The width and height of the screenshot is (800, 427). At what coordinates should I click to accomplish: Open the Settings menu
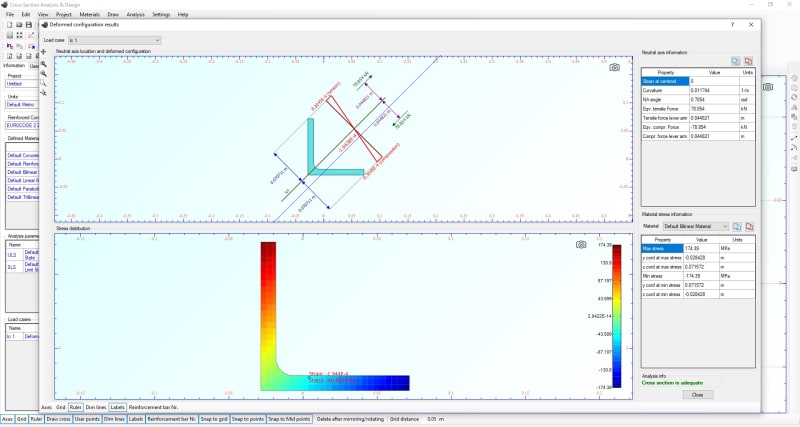coord(161,14)
